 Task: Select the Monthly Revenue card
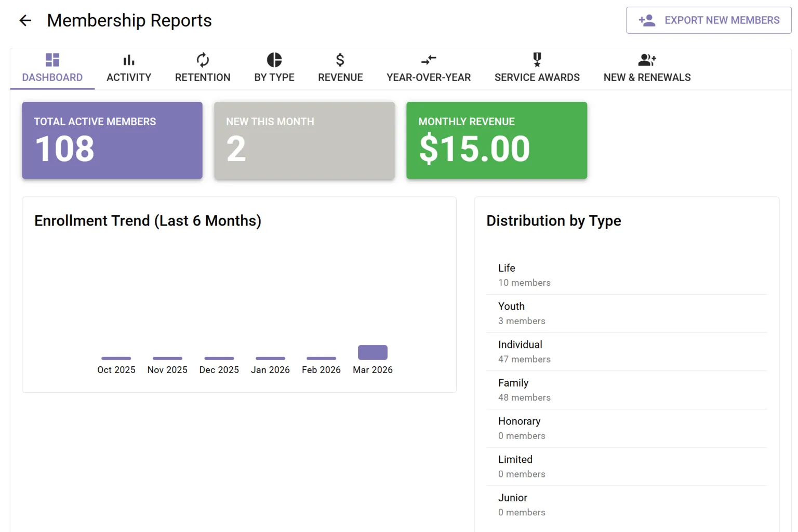pos(496,140)
